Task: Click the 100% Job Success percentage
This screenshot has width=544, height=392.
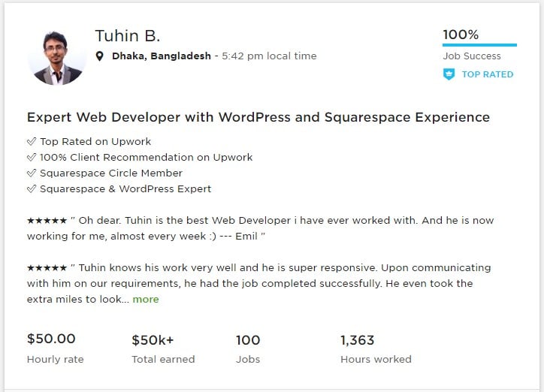Action: pos(460,35)
